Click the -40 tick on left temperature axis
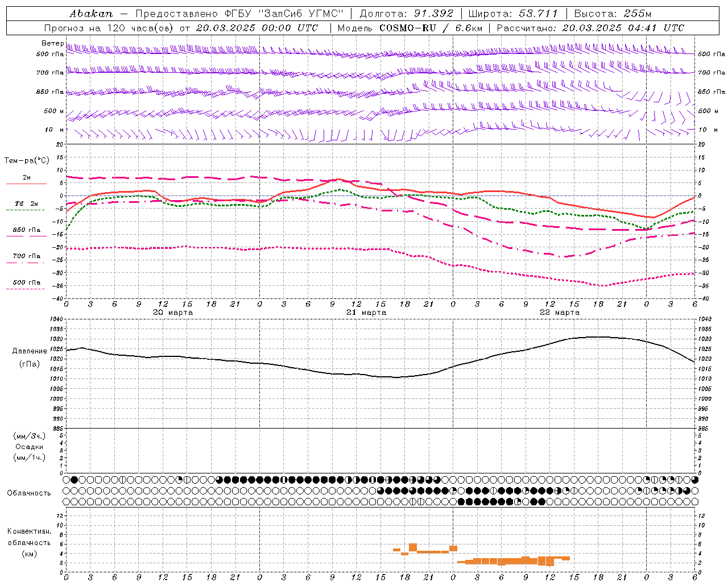This screenshot has height=582, width=728. click(x=58, y=299)
